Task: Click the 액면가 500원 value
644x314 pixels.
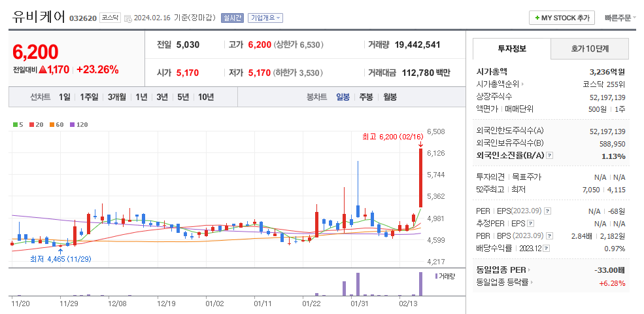Action: [x=597, y=109]
